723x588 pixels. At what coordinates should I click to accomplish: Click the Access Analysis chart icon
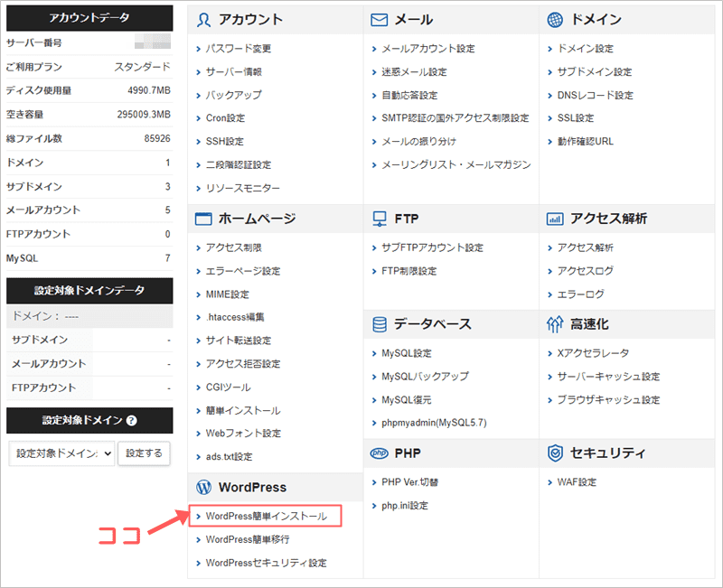click(555, 219)
